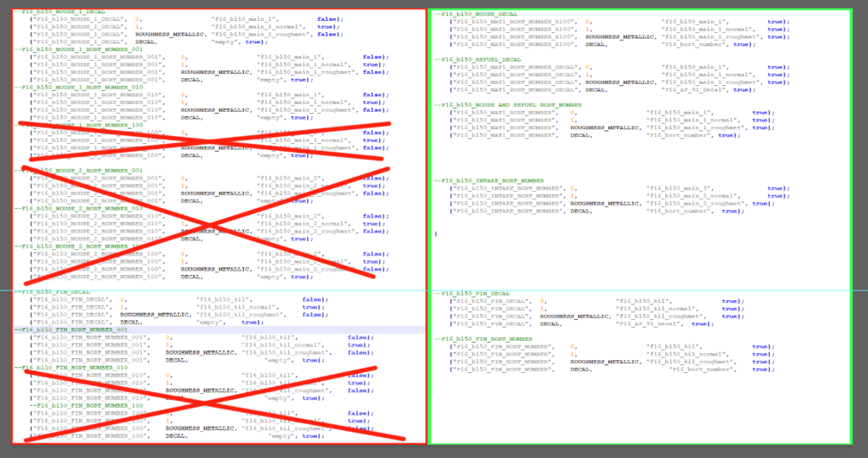The height and width of the screenshot is (458, 868).
Task: Click comment "--F16_b150_NOUSE AND REFUEL BORT_NUMBER"
Action: tap(508, 105)
